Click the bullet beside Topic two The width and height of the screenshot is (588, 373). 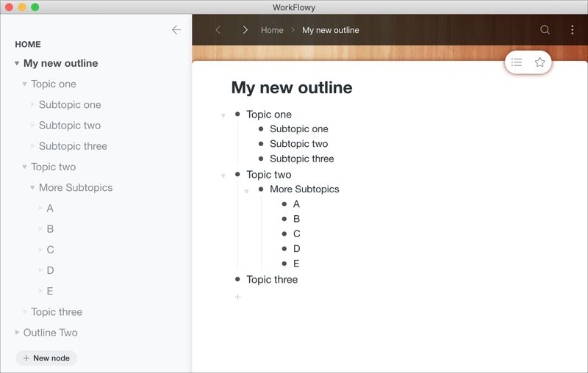pyautogui.click(x=237, y=174)
